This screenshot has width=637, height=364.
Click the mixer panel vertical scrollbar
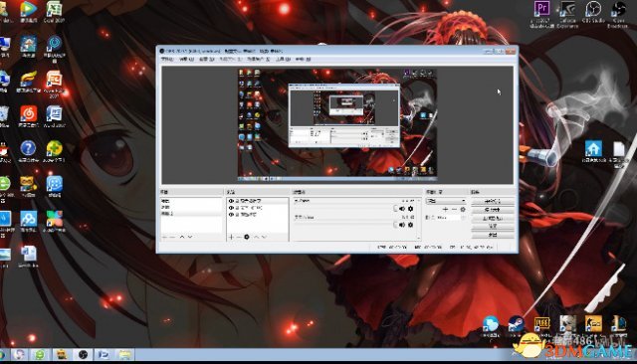(x=420, y=219)
